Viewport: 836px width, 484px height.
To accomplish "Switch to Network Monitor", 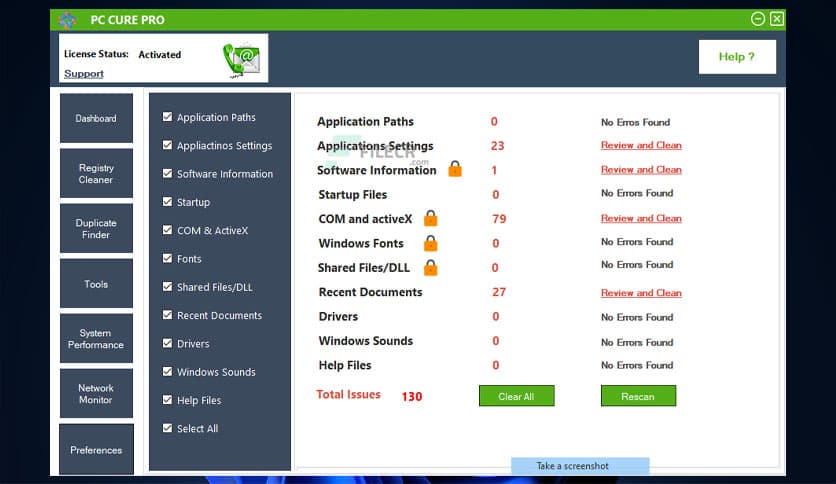I will click(x=96, y=394).
